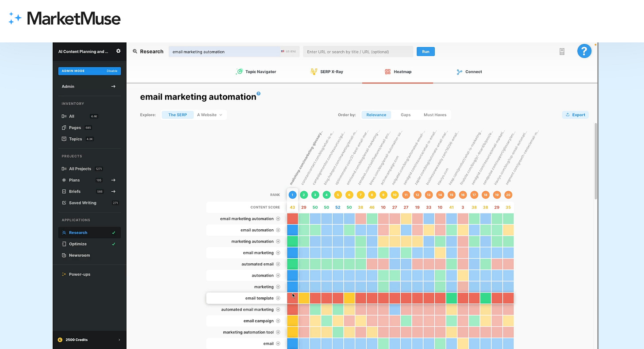Click plus icon next to email marketing automation
The height and width of the screenshot is (349, 644).
click(278, 219)
